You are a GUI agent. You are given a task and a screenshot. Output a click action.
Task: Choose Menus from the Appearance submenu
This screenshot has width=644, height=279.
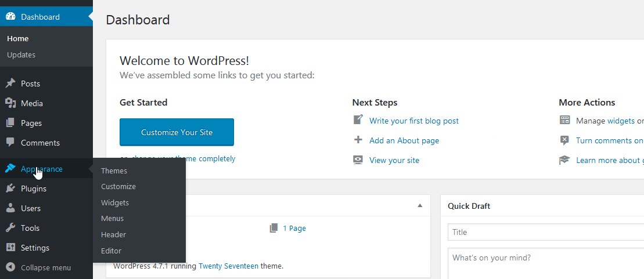coord(112,219)
